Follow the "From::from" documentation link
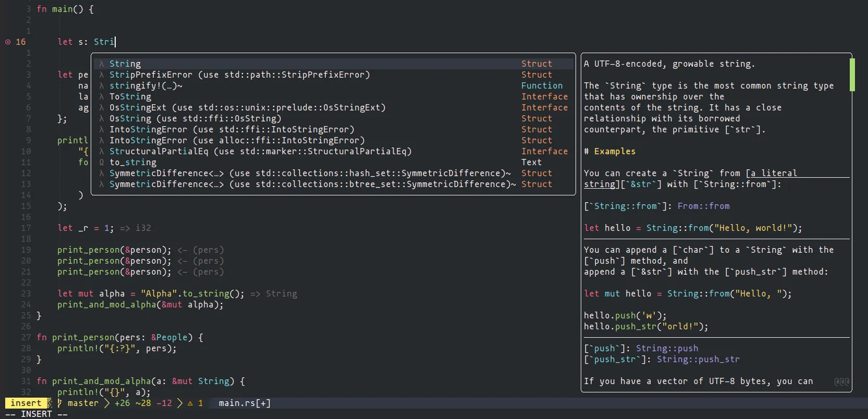 (703, 206)
